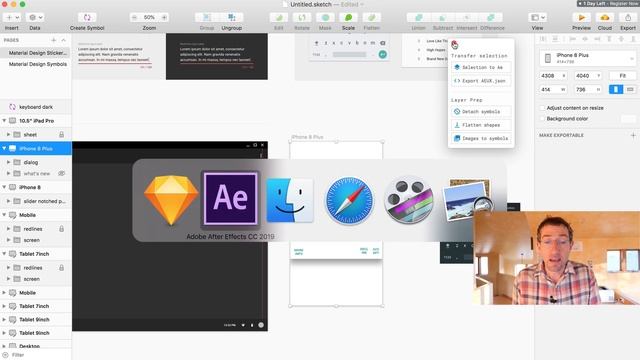640x360 pixels.
Task: Open the View dropdown in toolbar
Action: tap(537, 18)
